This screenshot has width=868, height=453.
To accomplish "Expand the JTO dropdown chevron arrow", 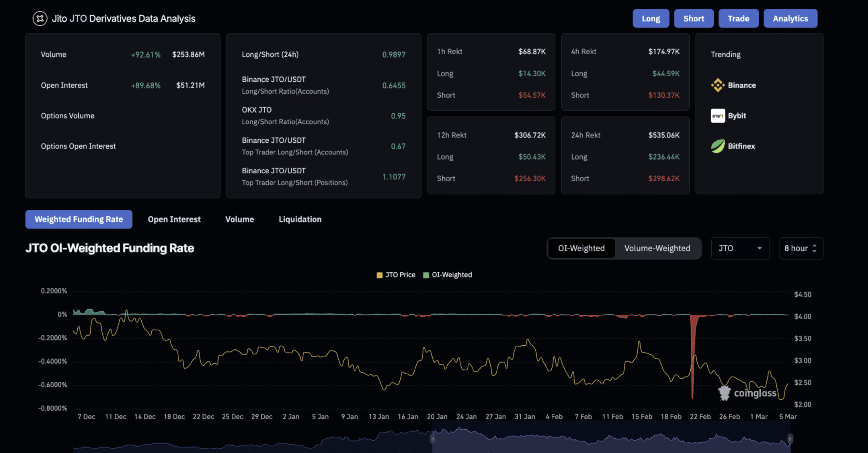I will [x=759, y=248].
